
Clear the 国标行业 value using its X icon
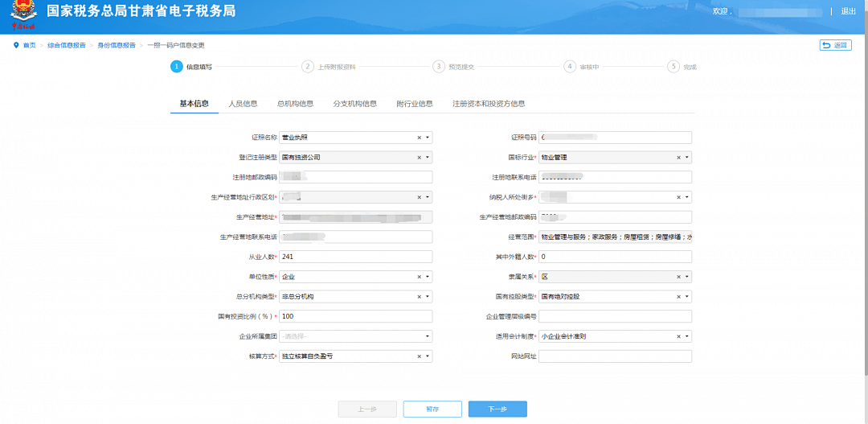(x=678, y=158)
